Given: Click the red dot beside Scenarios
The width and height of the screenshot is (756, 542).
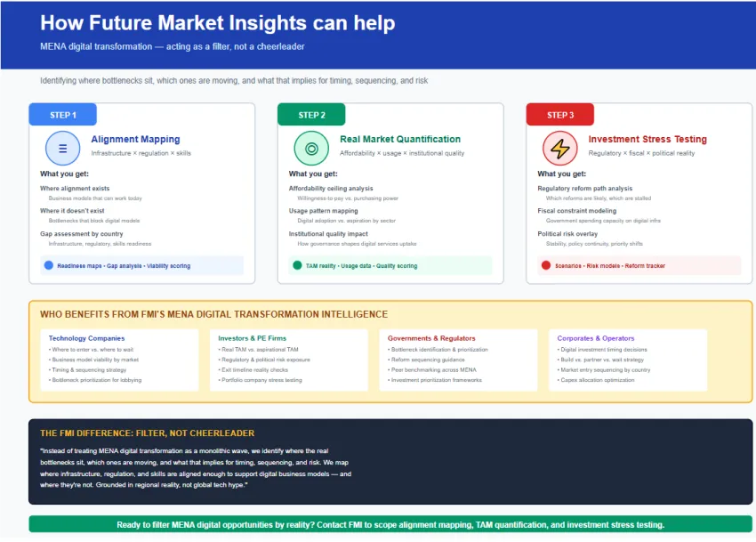Looking at the screenshot, I should [x=546, y=265].
